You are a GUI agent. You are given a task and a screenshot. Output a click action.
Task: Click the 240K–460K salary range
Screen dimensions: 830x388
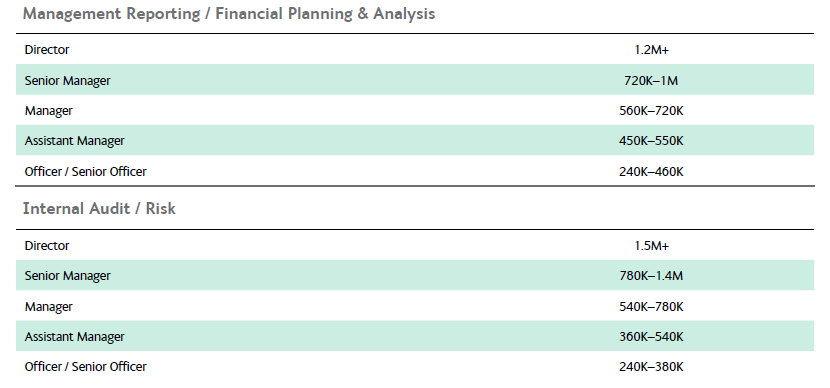coord(651,172)
